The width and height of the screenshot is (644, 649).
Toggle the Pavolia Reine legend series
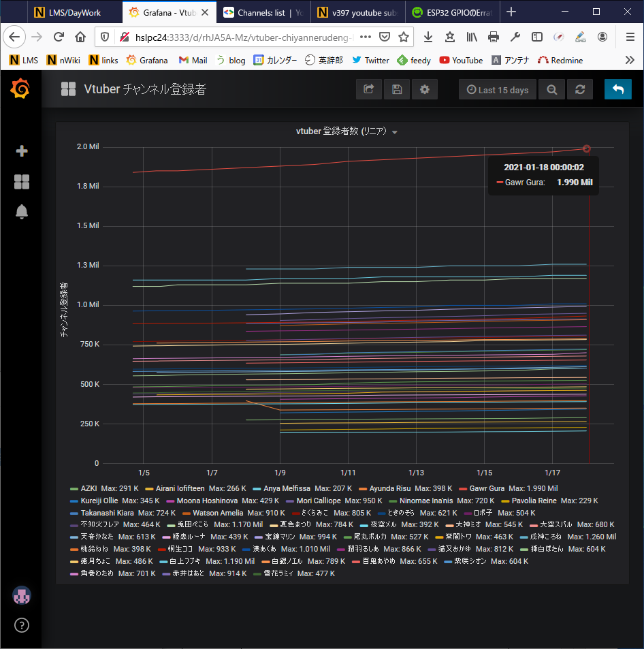click(x=534, y=501)
